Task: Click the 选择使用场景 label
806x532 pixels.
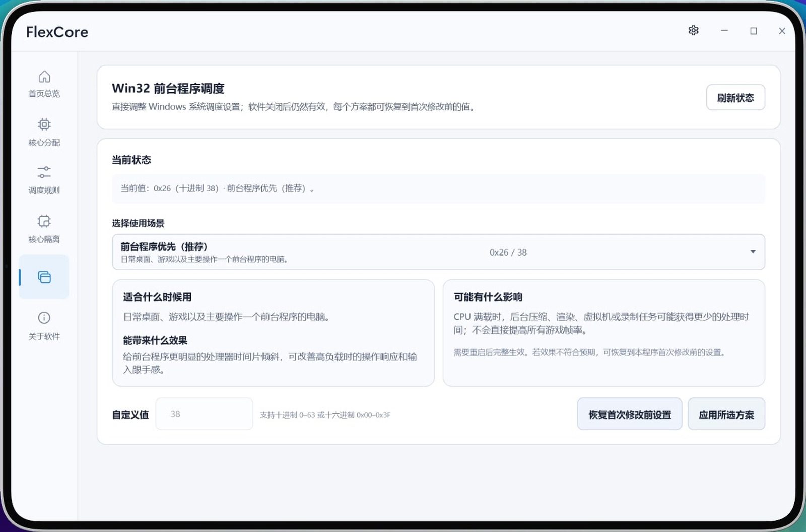Action: click(x=138, y=223)
